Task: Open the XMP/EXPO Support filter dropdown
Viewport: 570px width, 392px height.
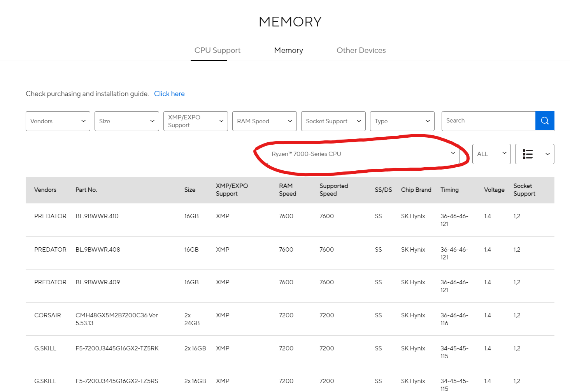Action: tap(195, 121)
